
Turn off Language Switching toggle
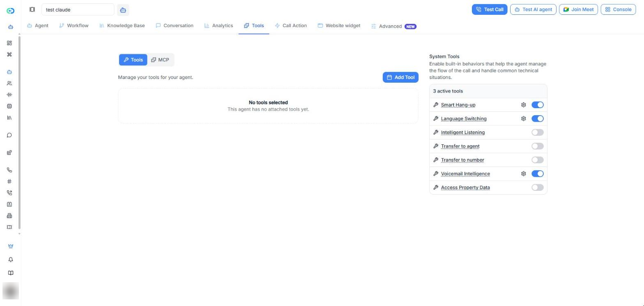(538, 118)
